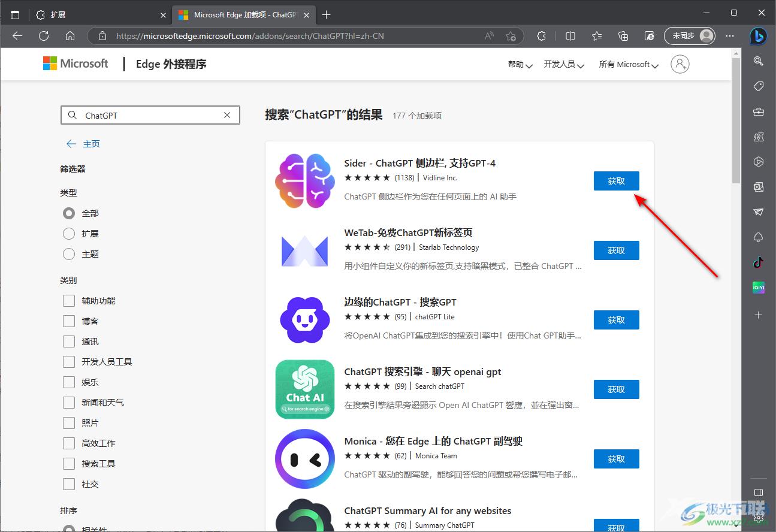Open the tab actions menu icon

[x=15, y=14]
